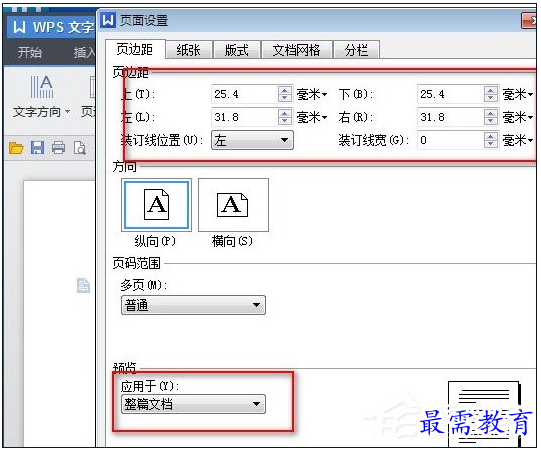
Task: Click the 页面设置 dialog title icon
Action: pyautogui.click(x=108, y=20)
